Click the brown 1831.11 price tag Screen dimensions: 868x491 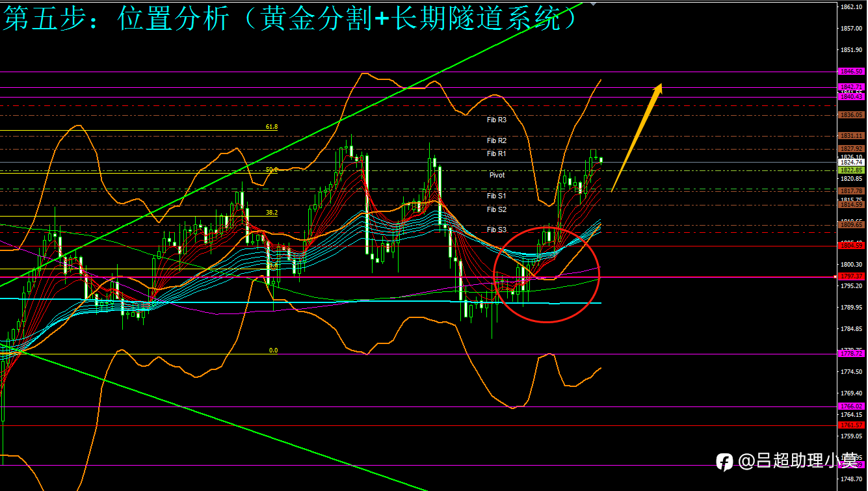851,135
